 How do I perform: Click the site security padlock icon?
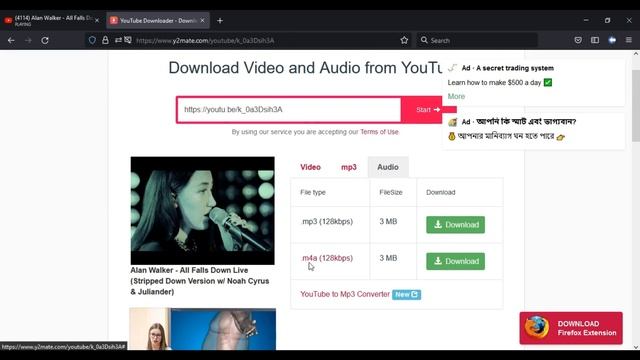[105, 40]
